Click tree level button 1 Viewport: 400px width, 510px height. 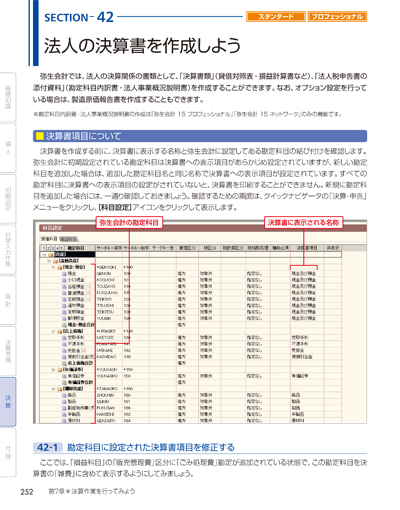[x=44, y=248]
